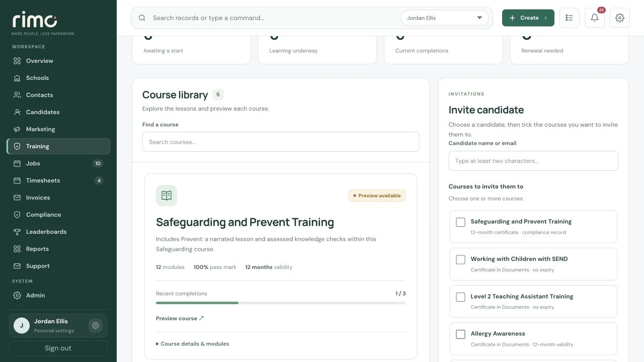Tick the Working with Children with SEND checkbox

460,259
